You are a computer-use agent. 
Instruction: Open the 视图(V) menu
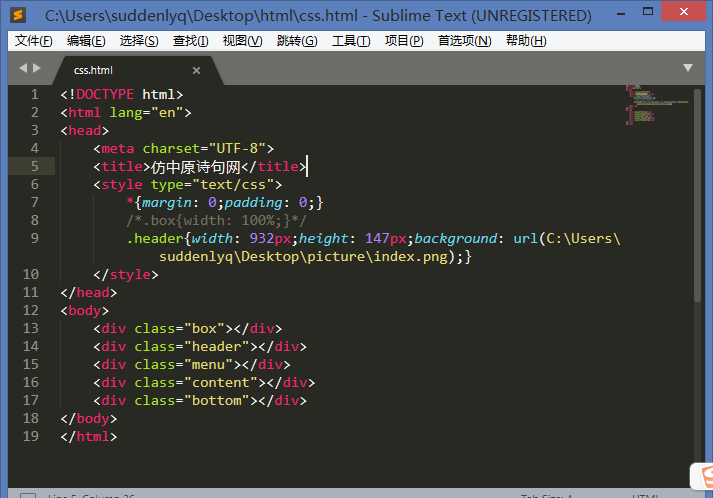click(x=242, y=41)
